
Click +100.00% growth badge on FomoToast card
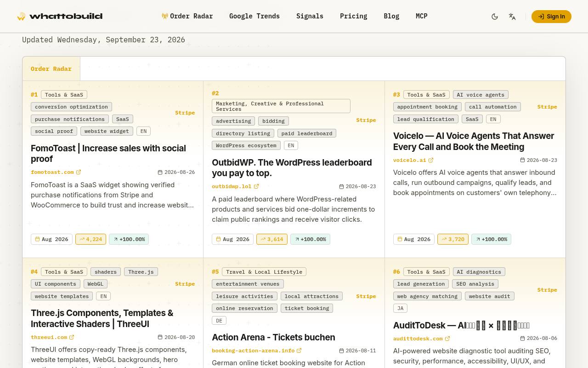click(129, 239)
